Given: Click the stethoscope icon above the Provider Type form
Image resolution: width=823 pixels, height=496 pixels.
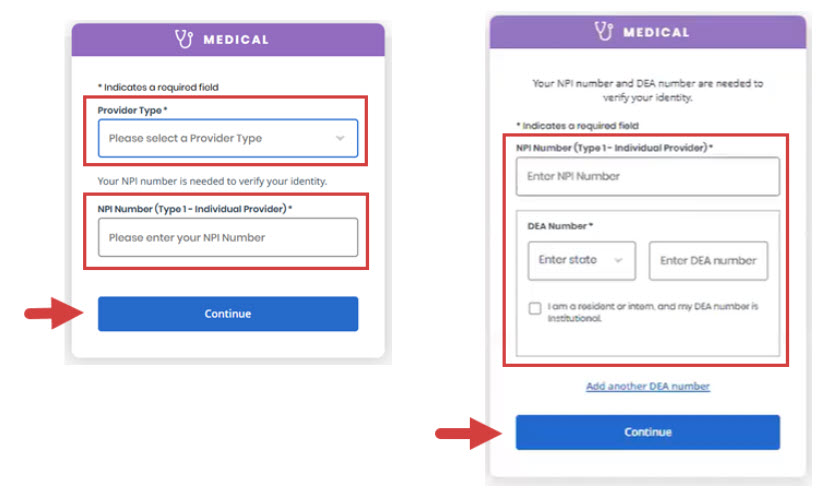Looking at the screenshot, I should (x=183, y=39).
